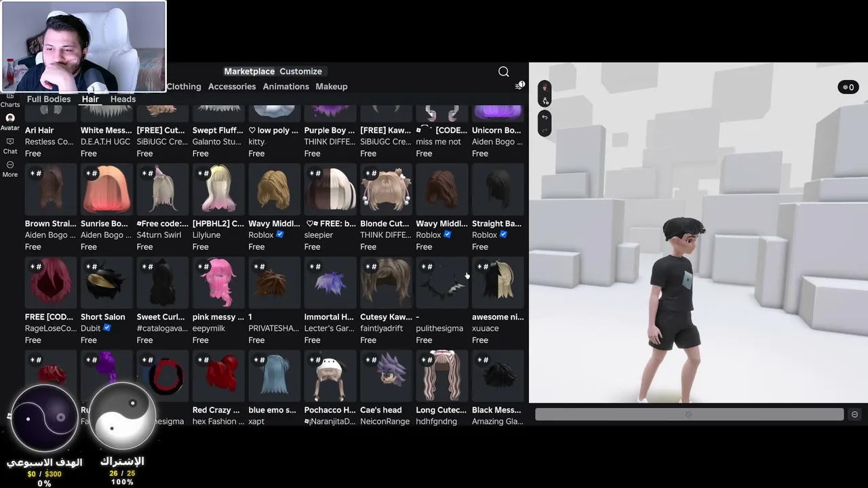Open Avatar in the sidebar
Screen dimensions: 868x488
click(x=10, y=123)
